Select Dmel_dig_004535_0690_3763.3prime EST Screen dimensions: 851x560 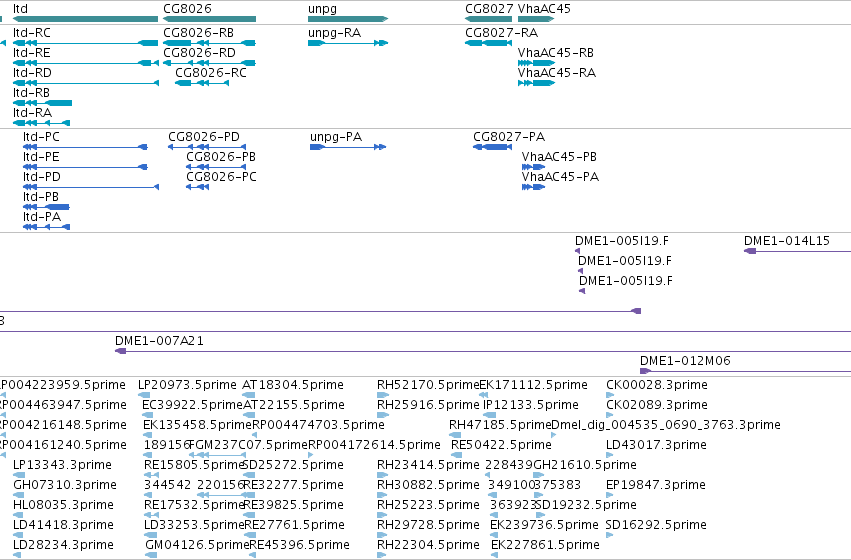pyautogui.click(x=666, y=425)
